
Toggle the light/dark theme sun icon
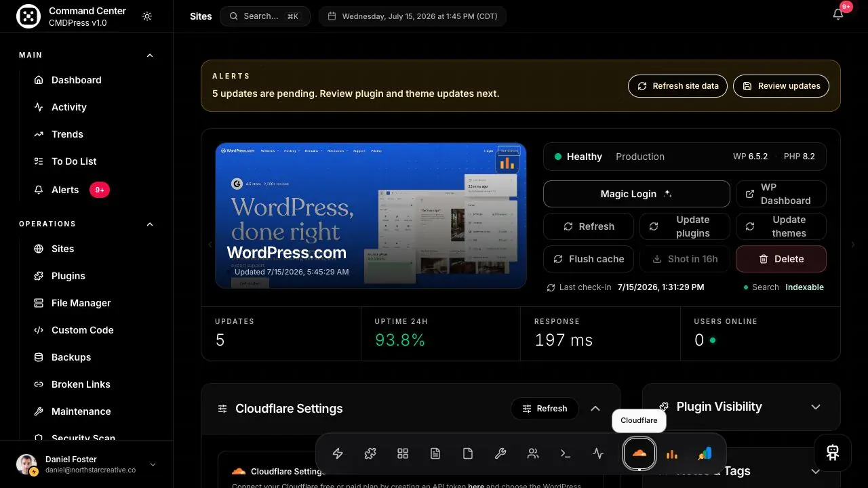click(x=147, y=16)
